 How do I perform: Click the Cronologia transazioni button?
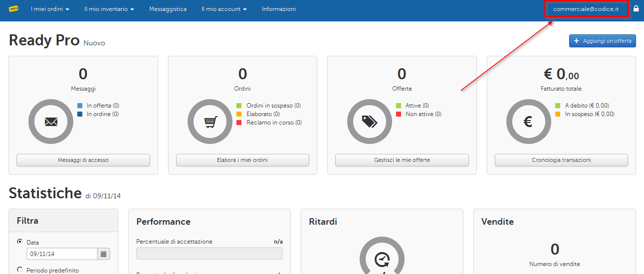[561, 160]
